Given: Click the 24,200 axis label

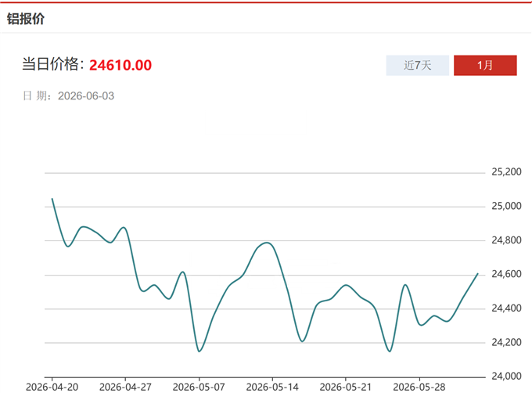Looking at the screenshot, I should (506, 342).
